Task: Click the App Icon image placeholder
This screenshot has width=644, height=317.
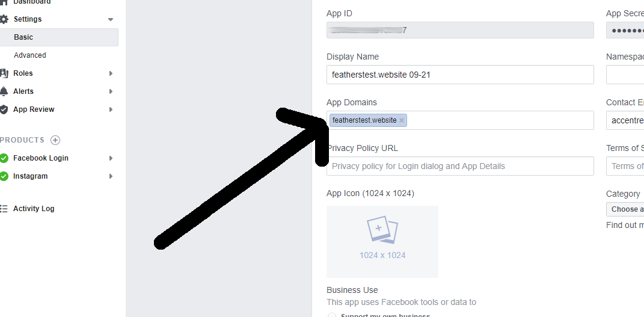Action: [382, 241]
